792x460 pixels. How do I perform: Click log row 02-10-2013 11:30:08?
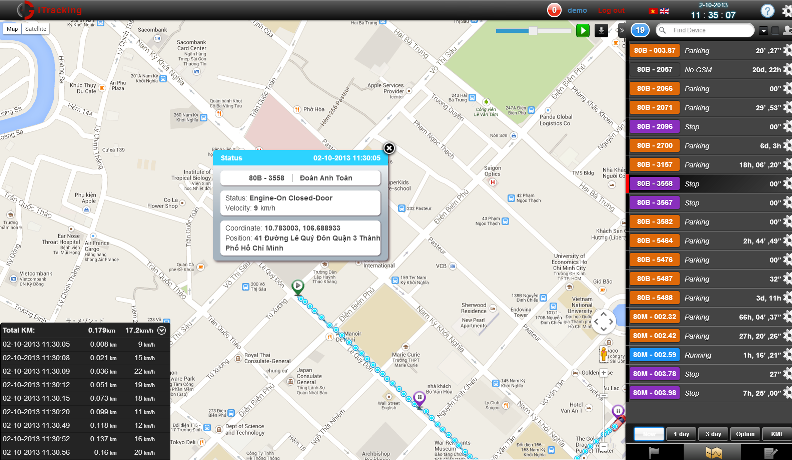coord(85,358)
